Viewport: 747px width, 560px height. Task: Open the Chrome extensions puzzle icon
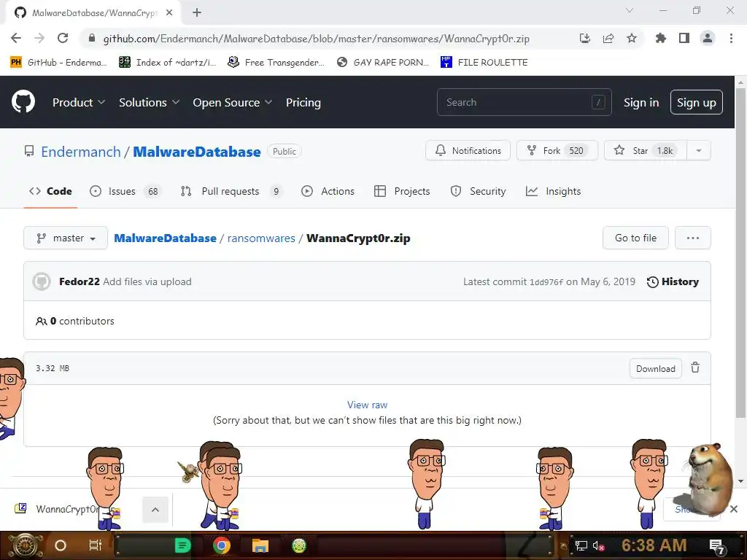pyautogui.click(x=660, y=38)
